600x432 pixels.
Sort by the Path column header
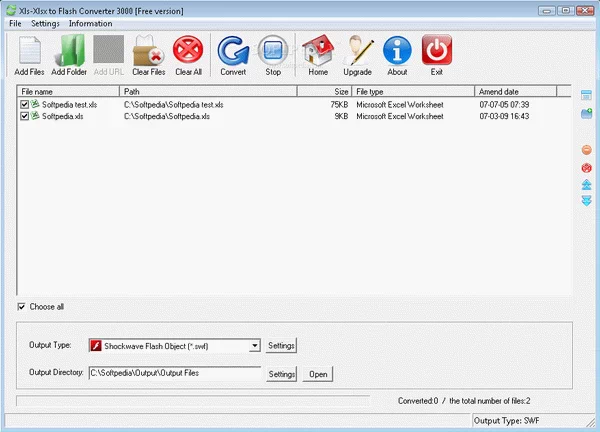click(x=208, y=91)
